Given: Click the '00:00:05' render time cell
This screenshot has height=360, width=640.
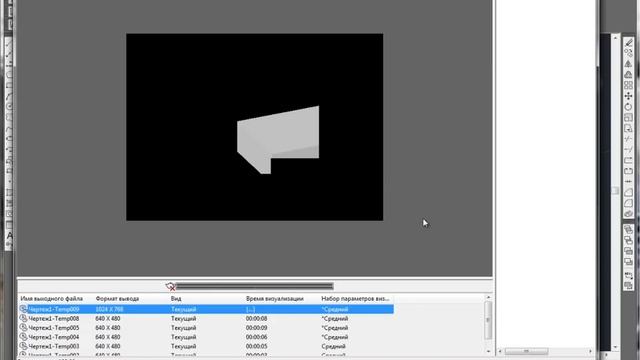Looking at the screenshot, I should click(x=257, y=346).
